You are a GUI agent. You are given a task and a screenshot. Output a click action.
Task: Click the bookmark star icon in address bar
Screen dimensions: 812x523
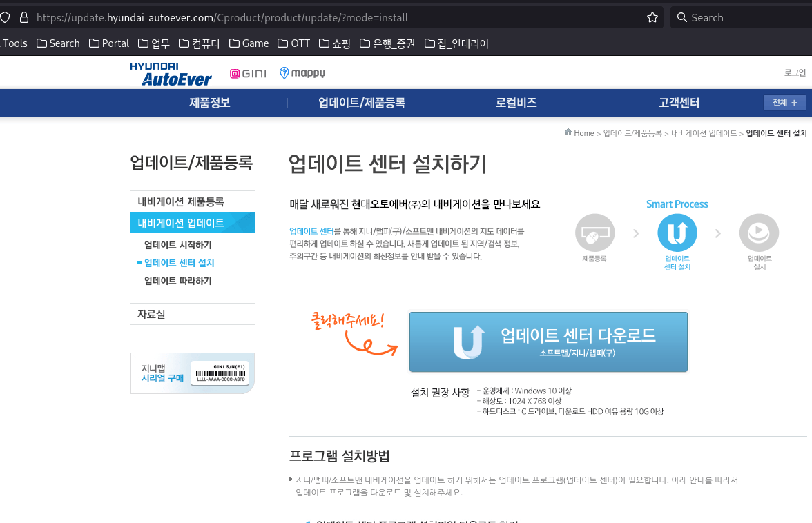pyautogui.click(x=652, y=17)
